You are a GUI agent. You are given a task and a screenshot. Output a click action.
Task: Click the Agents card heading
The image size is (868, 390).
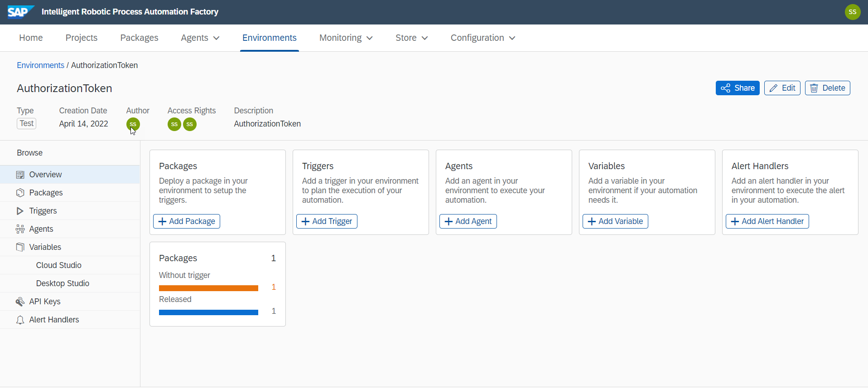(x=459, y=166)
